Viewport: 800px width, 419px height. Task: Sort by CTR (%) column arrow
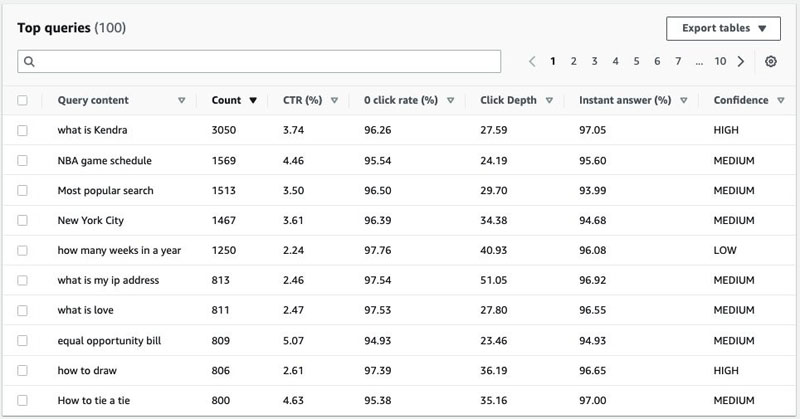pyautogui.click(x=334, y=101)
